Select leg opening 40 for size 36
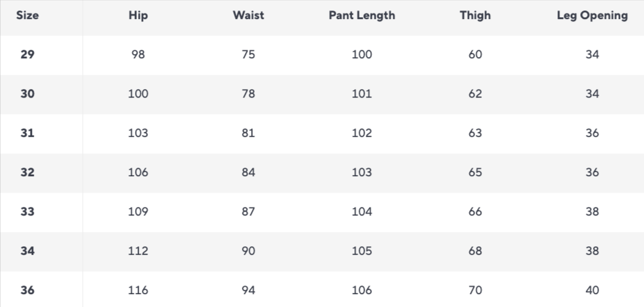The height and width of the screenshot is (307, 644). [x=592, y=290]
